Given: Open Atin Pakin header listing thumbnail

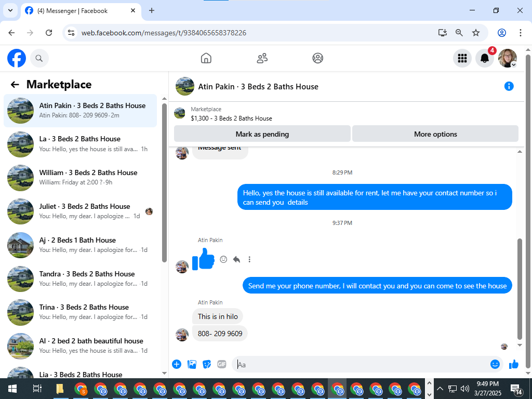Looking at the screenshot, I should pyautogui.click(x=184, y=86).
